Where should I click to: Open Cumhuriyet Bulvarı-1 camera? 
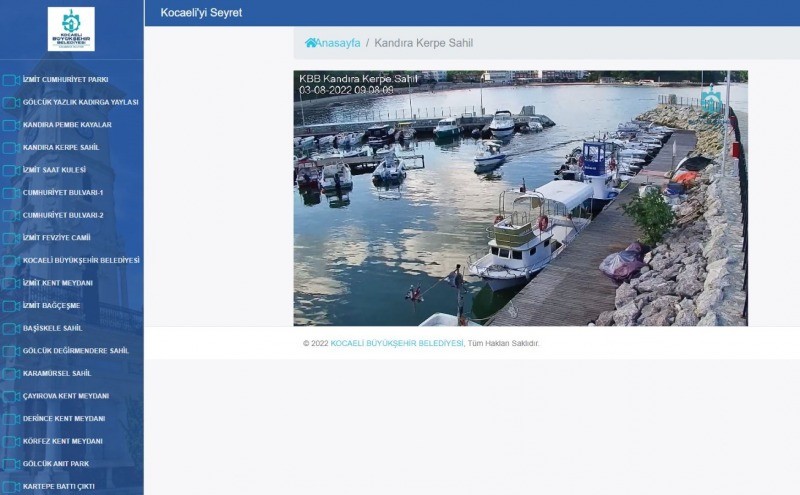pos(63,192)
